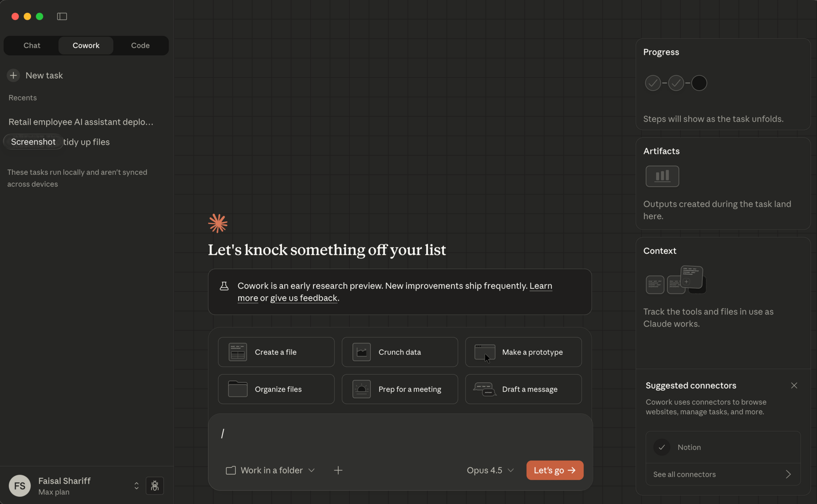Click the bug icon near profile
817x504 pixels.
154,486
